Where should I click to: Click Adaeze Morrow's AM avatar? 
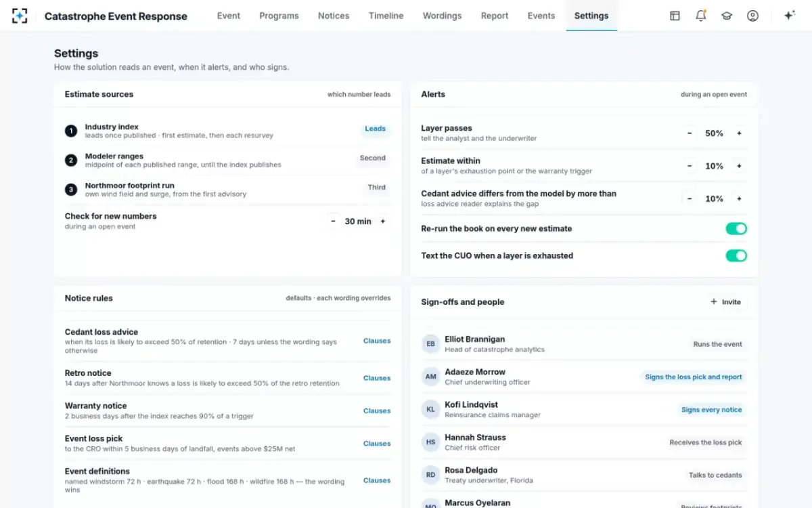click(430, 377)
